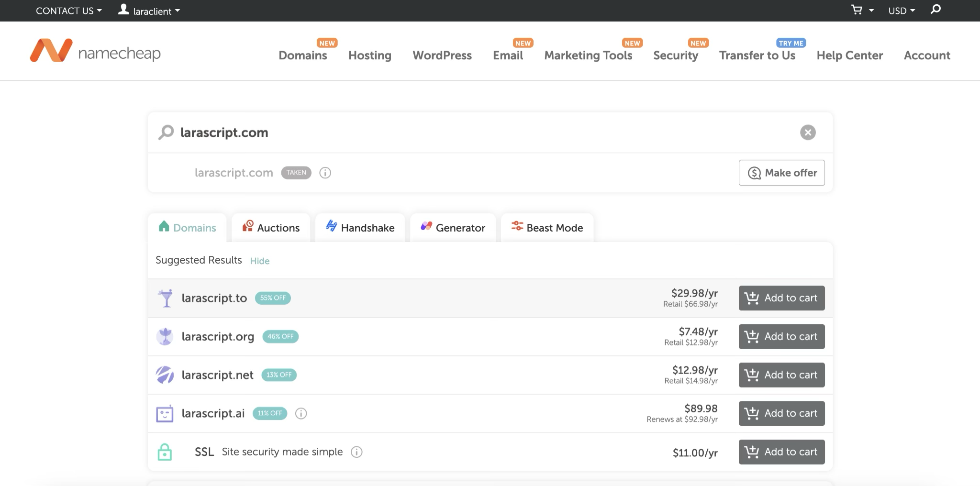Click the search magnifier icon in top bar
Viewport: 980px width, 486px height.
click(x=935, y=10)
